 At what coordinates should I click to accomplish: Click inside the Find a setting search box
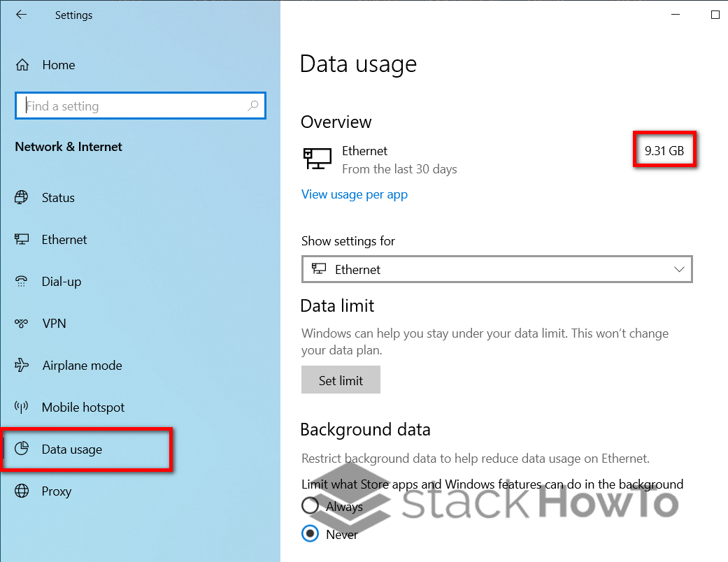[126, 106]
